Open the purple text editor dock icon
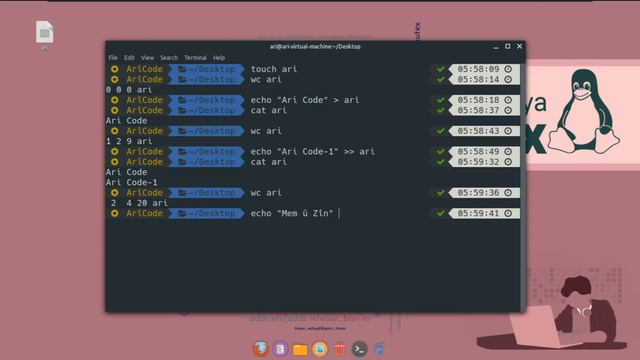 click(280, 349)
